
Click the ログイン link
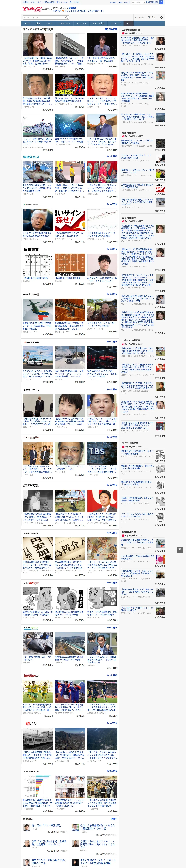click(57, 11)
